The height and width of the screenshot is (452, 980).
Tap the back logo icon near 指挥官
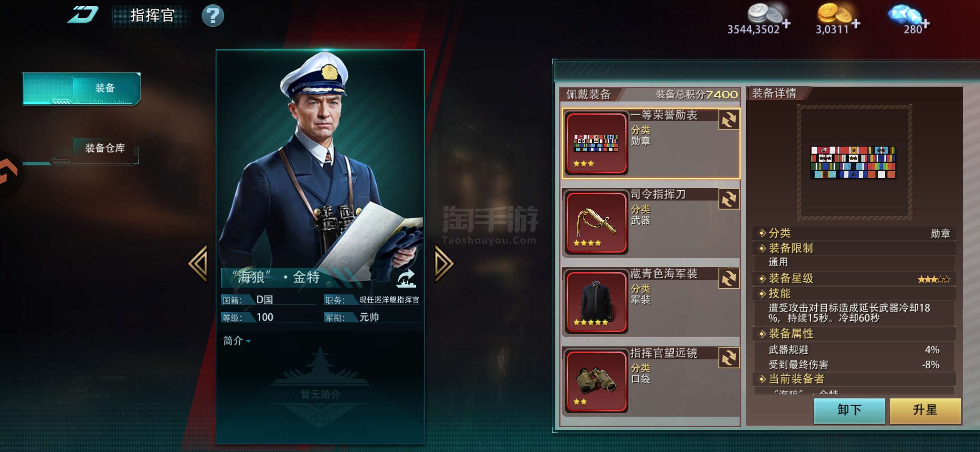[x=83, y=15]
